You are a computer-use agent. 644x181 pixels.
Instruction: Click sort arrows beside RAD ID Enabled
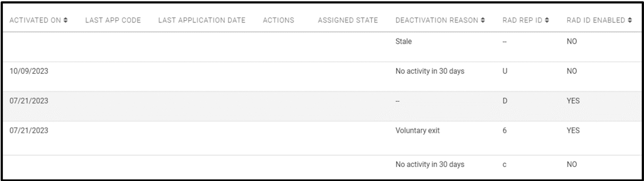click(x=630, y=20)
